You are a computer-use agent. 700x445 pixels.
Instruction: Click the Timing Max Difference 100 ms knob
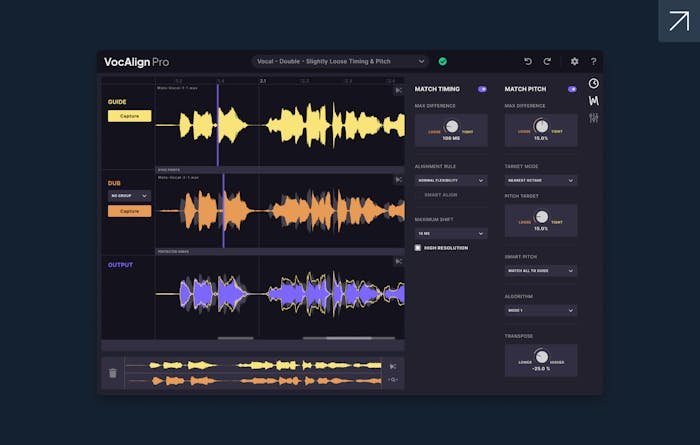452,126
